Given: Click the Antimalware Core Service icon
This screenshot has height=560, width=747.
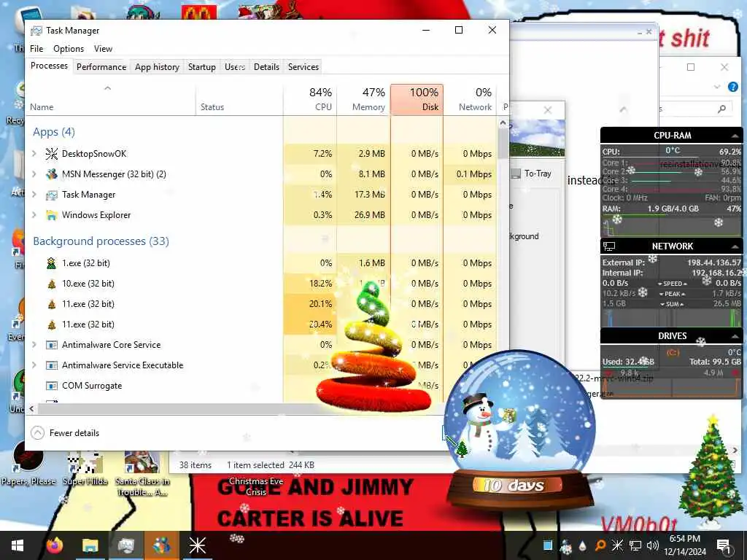Looking at the screenshot, I should tap(52, 345).
